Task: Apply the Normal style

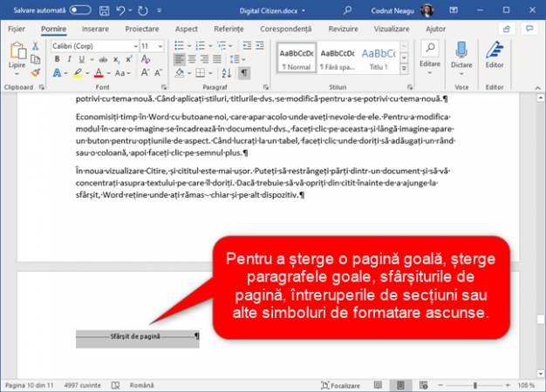Action: click(297, 58)
